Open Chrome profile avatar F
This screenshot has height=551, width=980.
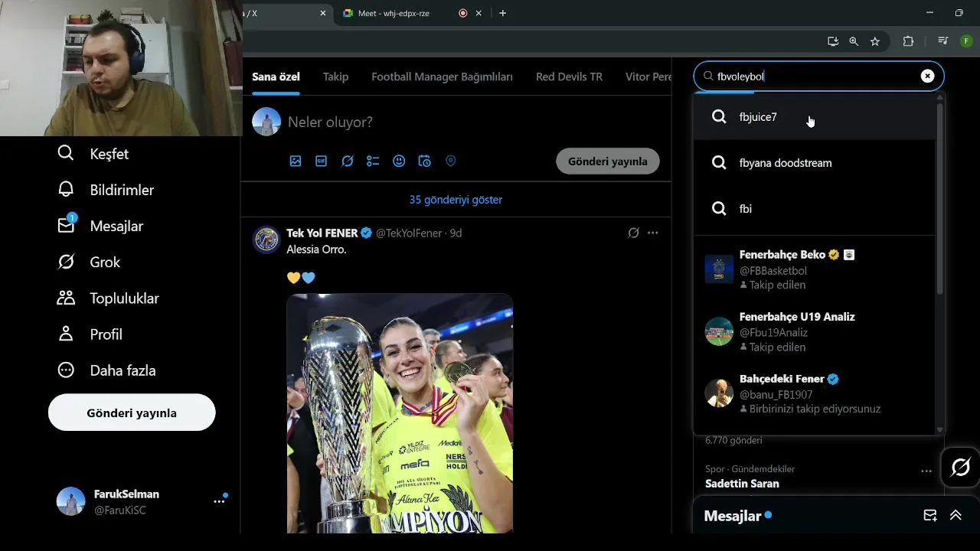pos(966,41)
